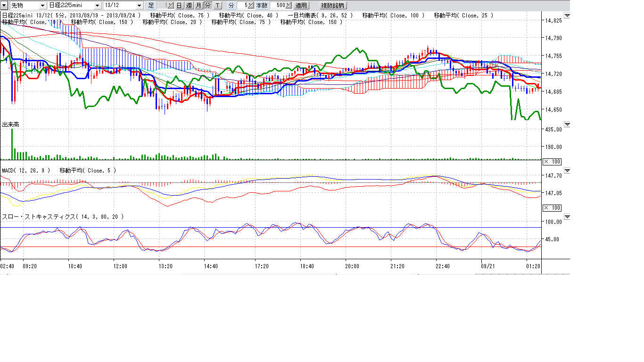Click the ×100 scale box under volume
The height and width of the screenshot is (362, 644).
pyautogui.click(x=552, y=162)
